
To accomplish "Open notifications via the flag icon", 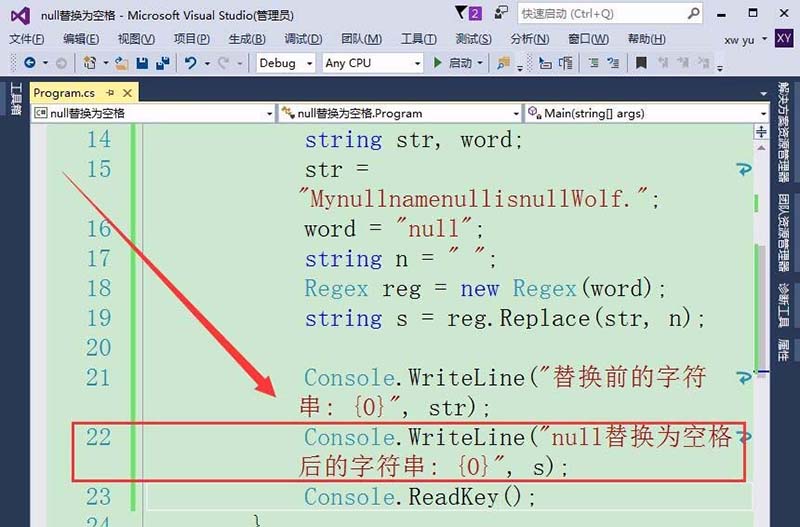I will [461, 12].
